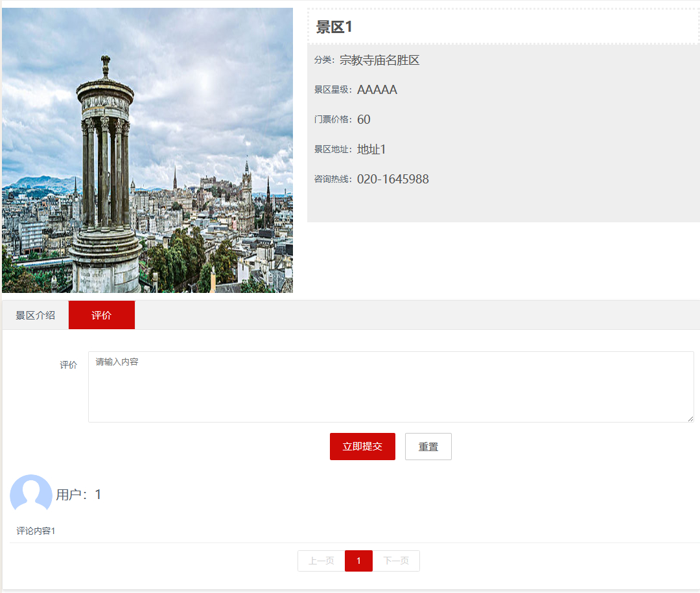Click the scenic spot photo thumbnail
Image resolution: width=700 pixels, height=593 pixels.
[x=148, y=149]
